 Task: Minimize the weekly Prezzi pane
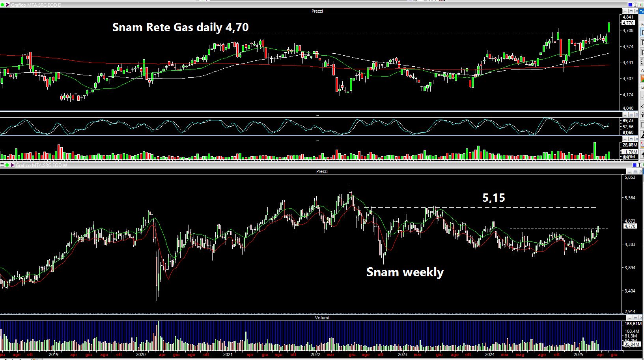click(x=629, y=172)
